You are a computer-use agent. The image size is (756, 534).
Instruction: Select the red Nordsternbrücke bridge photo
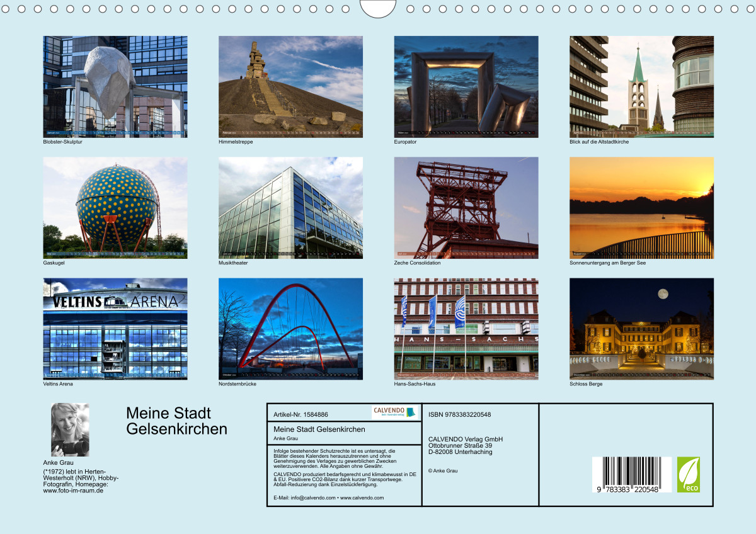290,329
